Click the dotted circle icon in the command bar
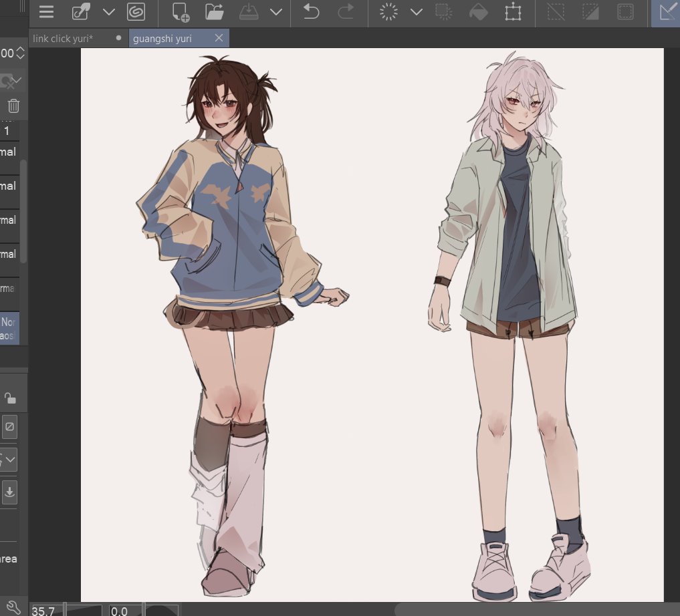The height and width of the screenshot is (616, 680). tap(388, 12)
